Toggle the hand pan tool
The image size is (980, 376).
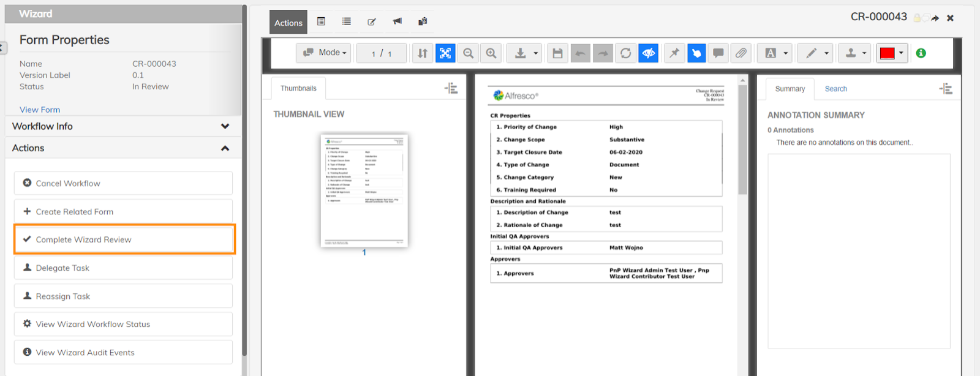[696, 53]
